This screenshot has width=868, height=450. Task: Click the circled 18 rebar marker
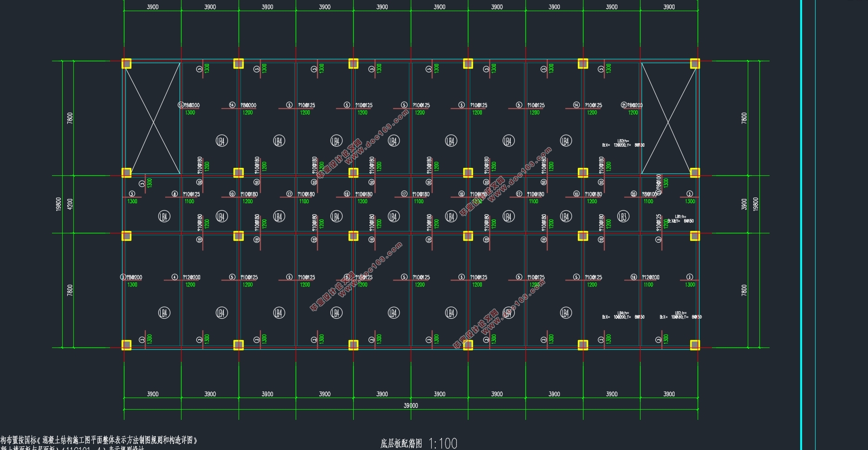click(634, 277)
